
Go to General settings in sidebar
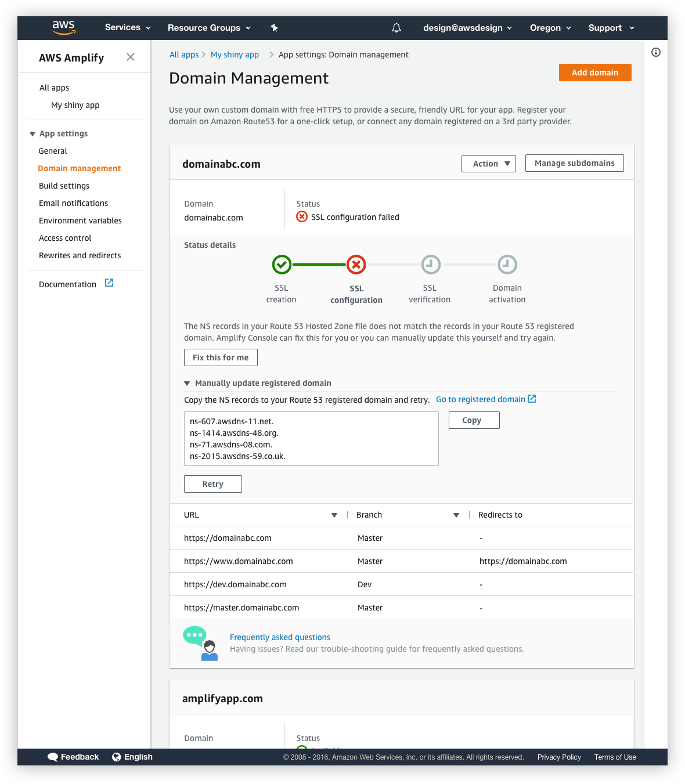(x=53, y=151)
